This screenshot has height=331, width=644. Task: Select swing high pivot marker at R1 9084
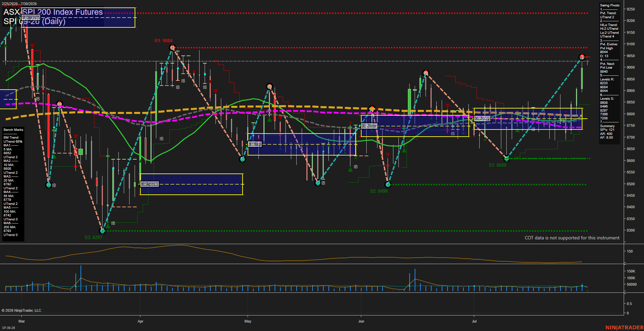click(172, 48)
